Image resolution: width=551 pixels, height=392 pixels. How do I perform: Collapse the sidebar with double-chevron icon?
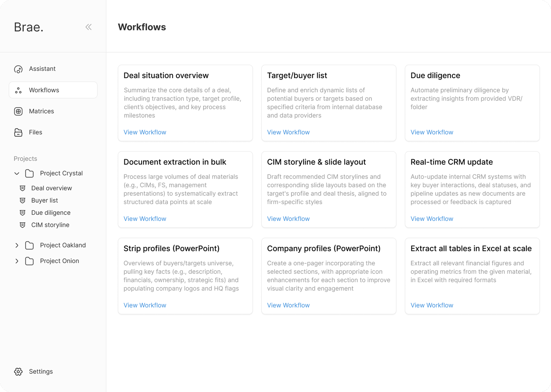pyautogui.click(x=89, y=27)
